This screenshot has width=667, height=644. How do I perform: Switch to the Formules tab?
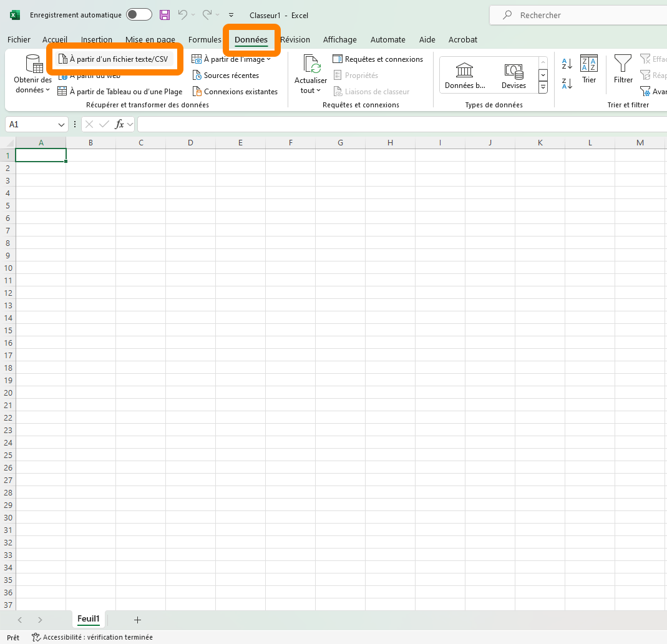click(x=205, y=39)
